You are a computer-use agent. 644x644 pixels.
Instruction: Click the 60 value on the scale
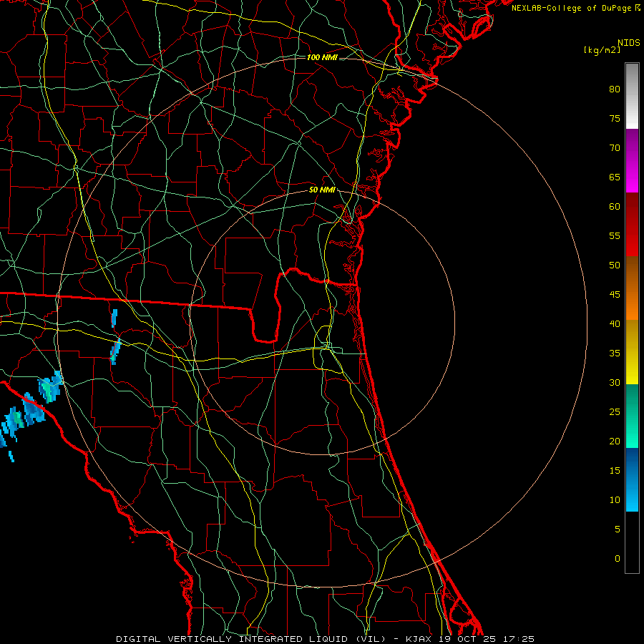pos(615,207)
